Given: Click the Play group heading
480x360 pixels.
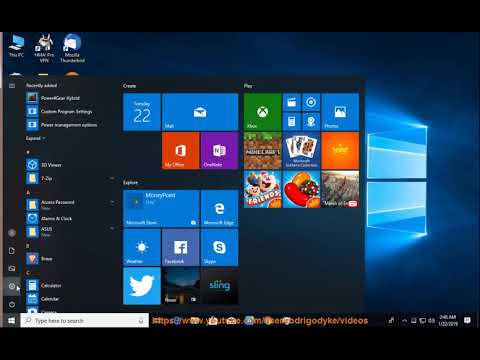Looking at the screenshot, I should pyautogui.click(x=248, y=86).
